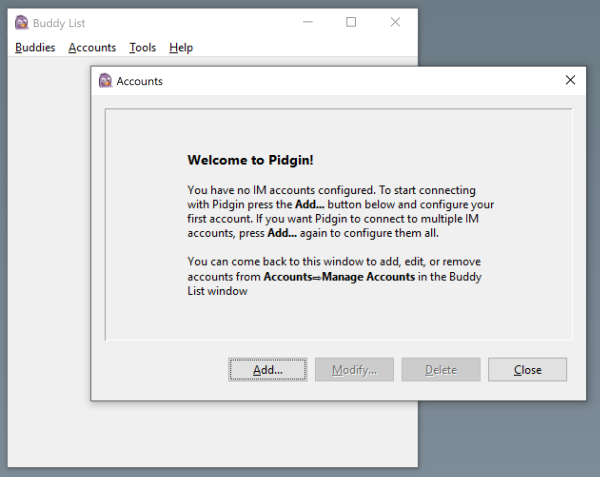Dismiss Accounts dialog with title bar X
The width and height of the screenshot is (600, 477).
tap(570, 80)
